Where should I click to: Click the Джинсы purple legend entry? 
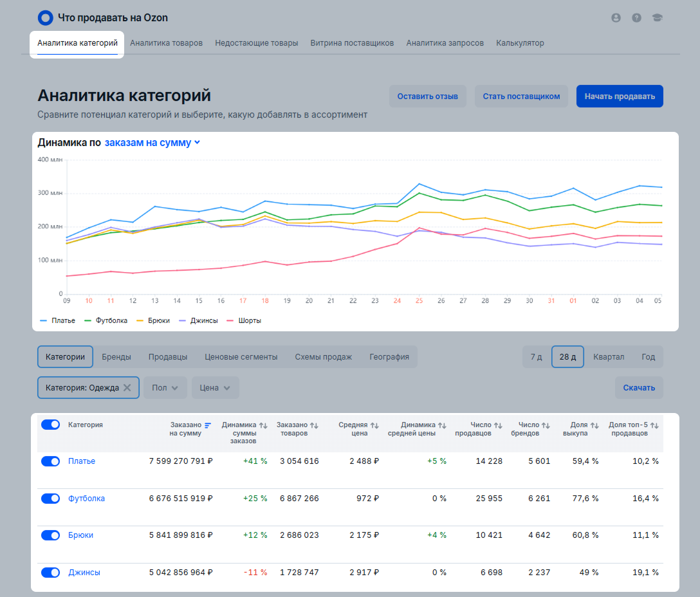[198, 320]
